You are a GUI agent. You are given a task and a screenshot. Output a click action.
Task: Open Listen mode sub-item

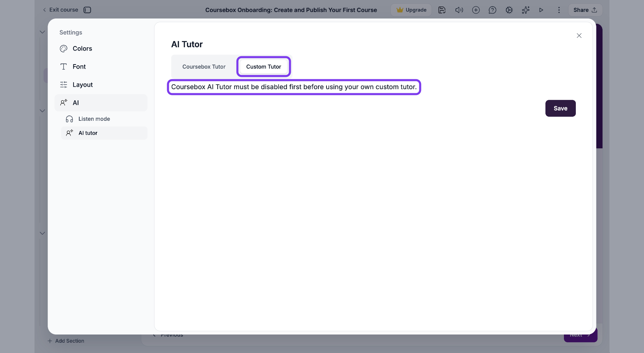(x=104, y=119)
